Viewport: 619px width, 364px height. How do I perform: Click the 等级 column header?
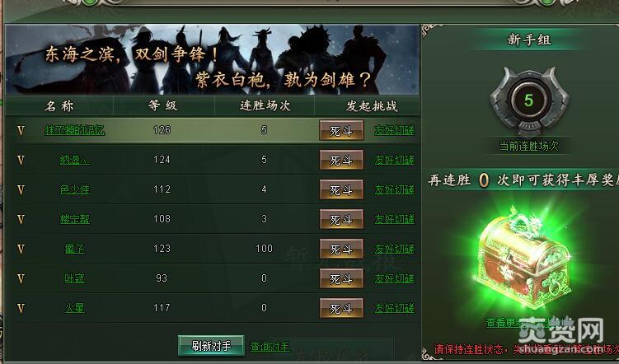162,105
